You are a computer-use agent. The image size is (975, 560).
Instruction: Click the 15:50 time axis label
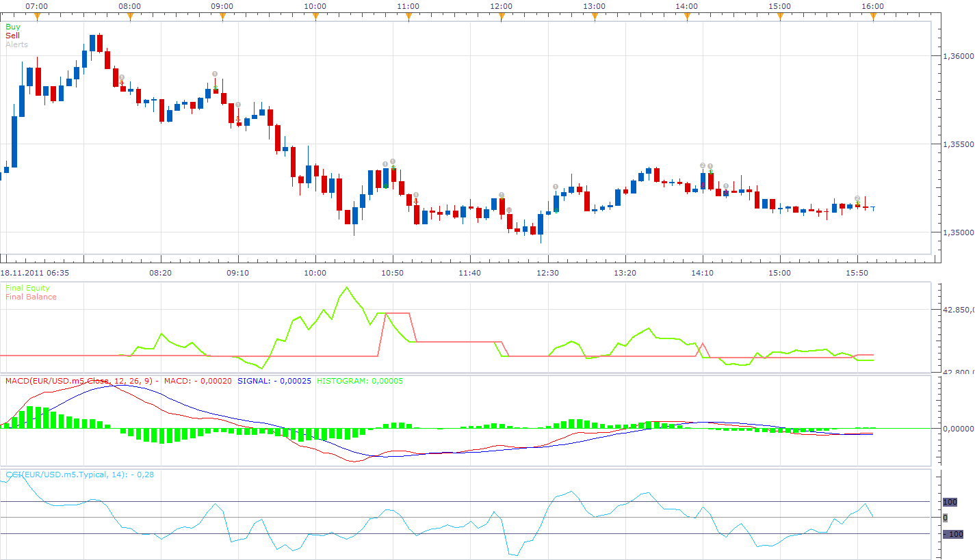point(858,272)
